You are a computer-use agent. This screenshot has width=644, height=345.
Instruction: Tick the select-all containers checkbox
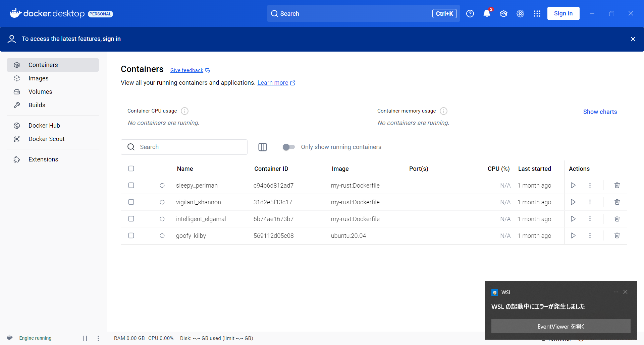[x=131, y=168]
